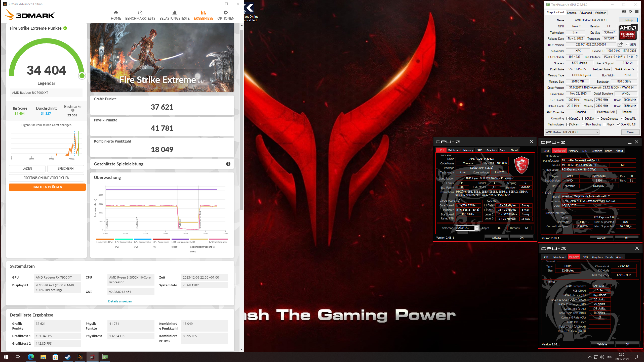The height and width of the screenshot is (362, 644).
Task: Click the GPU-Z refresh icon
Action: [x=630, y=11]
